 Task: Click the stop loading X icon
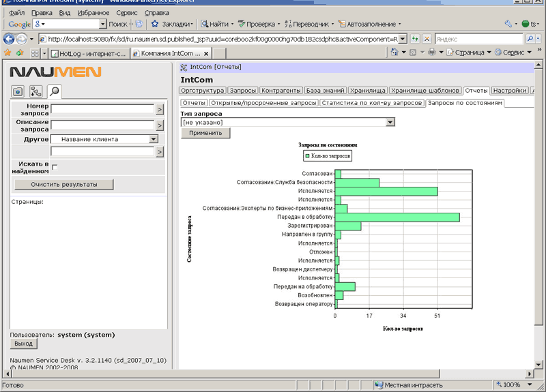coord(427,39)
